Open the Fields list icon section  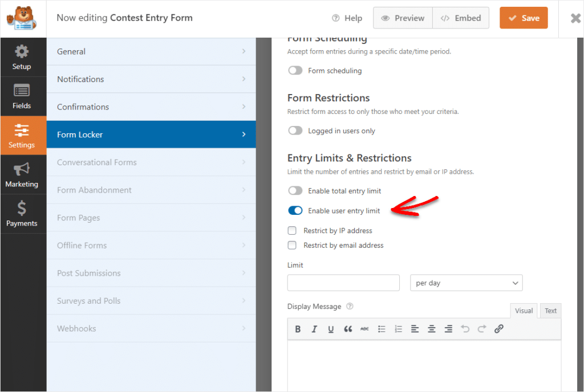(22, 96)
